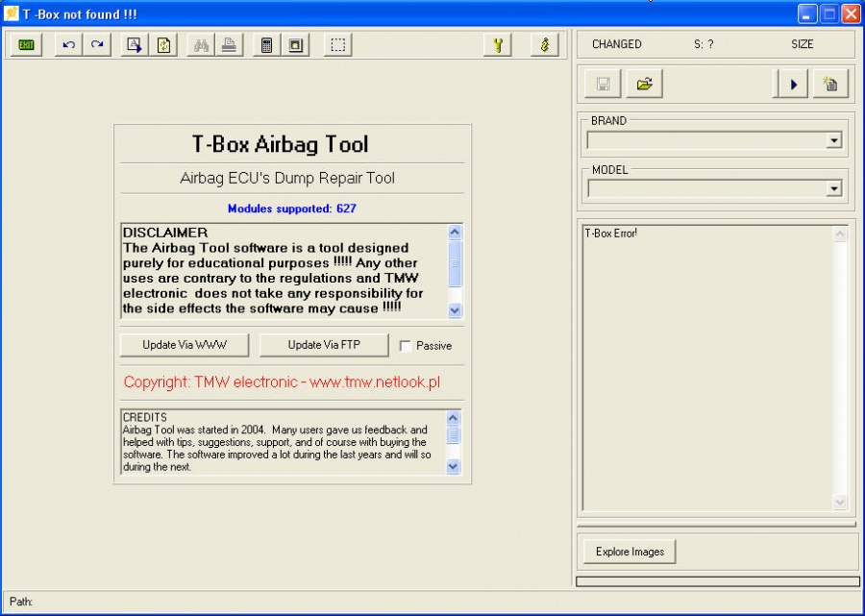Image resolution: width=865 pixels, height=616 pixels.
Task: Click the CHANGED status label
Action: coord(617,44)
